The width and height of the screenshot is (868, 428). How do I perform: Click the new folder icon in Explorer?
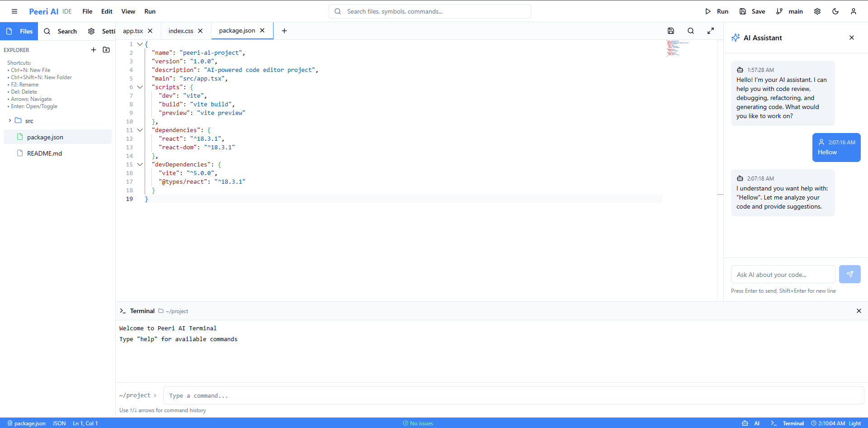coord(106,50)
